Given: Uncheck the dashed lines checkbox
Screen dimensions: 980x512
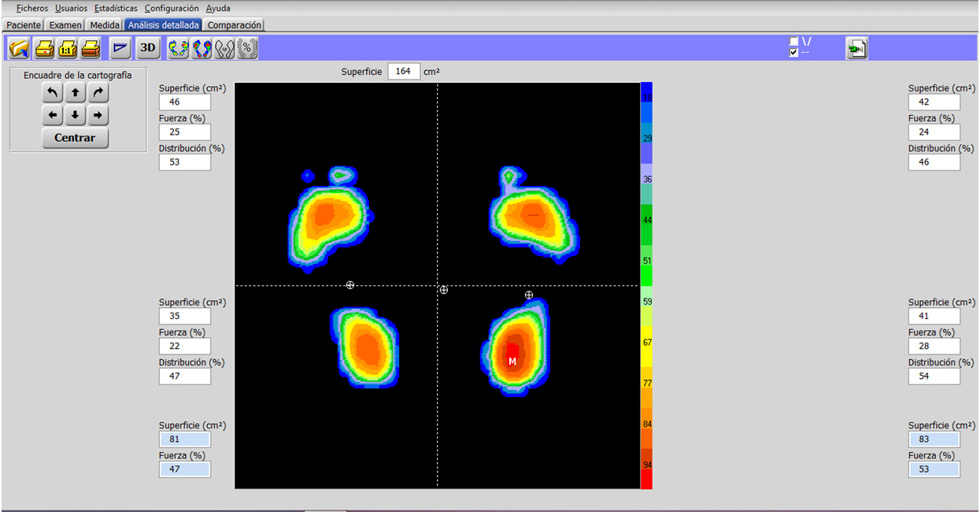Looking at the screenshot, I should [x=793, y=53].
